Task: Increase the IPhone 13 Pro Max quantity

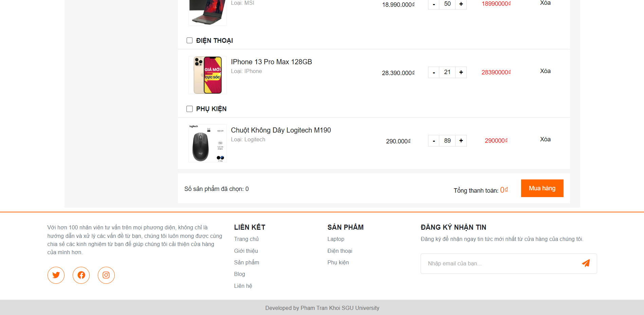Action: point(461,72)
